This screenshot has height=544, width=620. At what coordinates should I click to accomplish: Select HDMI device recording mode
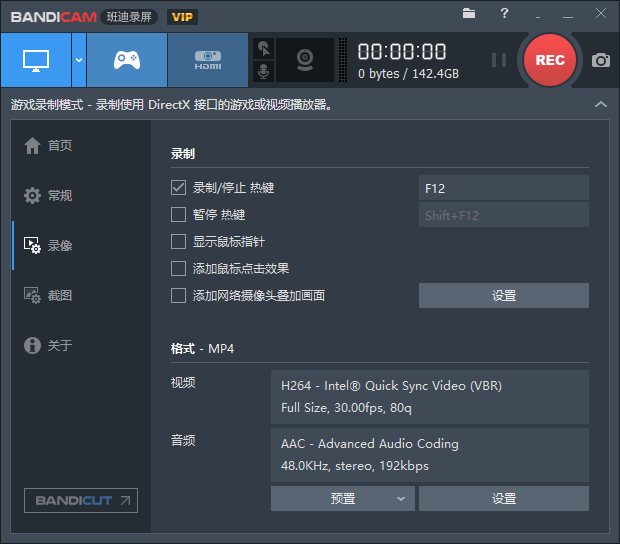(x=208, y=60)
